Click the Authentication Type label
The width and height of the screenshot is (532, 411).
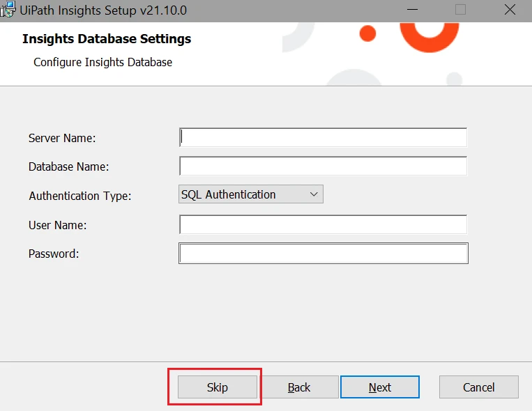(79, 196)
